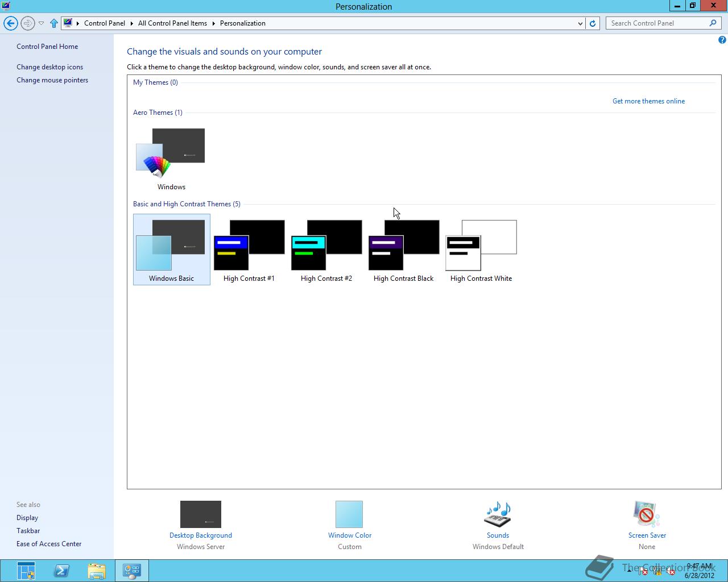Apply the High Contrast #1 theme
Viewport: 728px width, 582px height.
249,249
